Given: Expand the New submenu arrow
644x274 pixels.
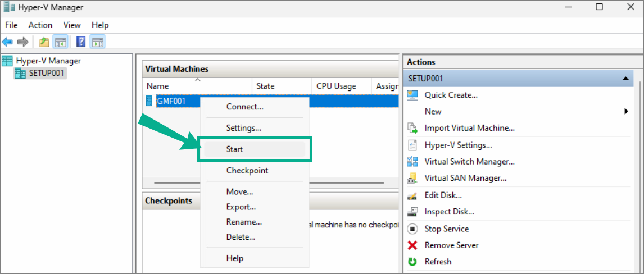Looking at the screenshot, I should point(627,111).
